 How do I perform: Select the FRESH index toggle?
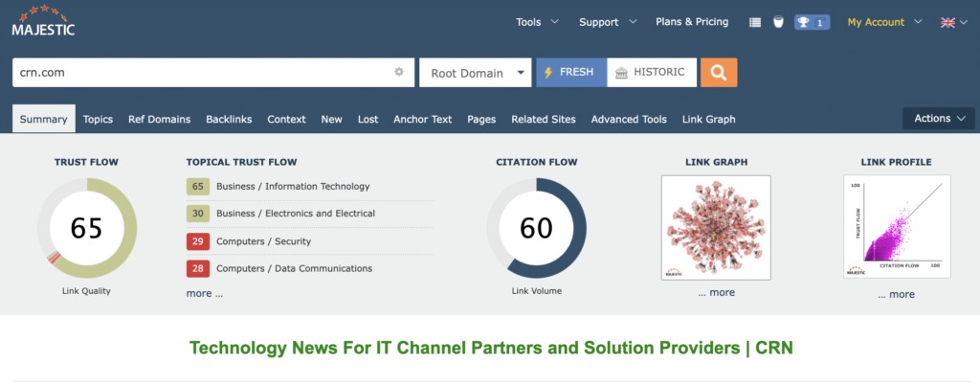tap(571, 73)
